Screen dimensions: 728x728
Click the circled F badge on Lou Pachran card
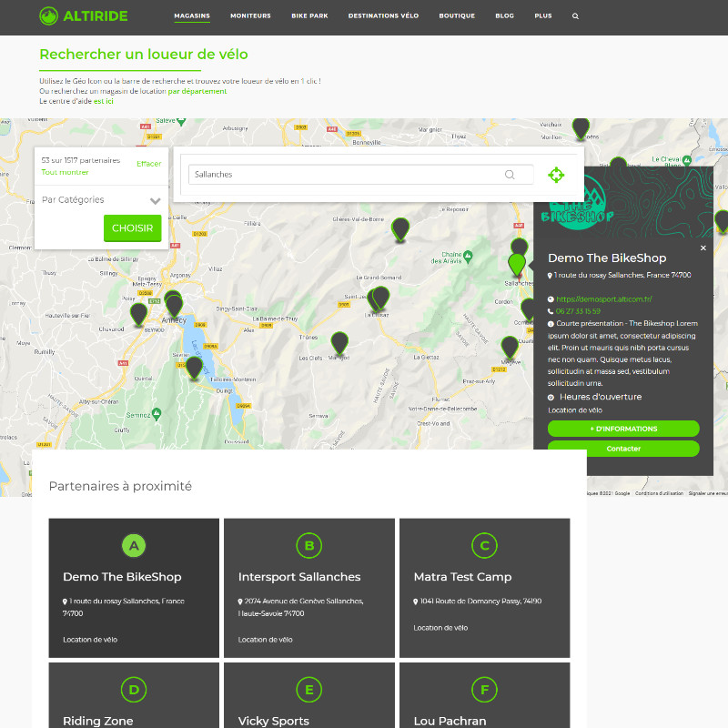pyautogui.click(x=484, y=690)
